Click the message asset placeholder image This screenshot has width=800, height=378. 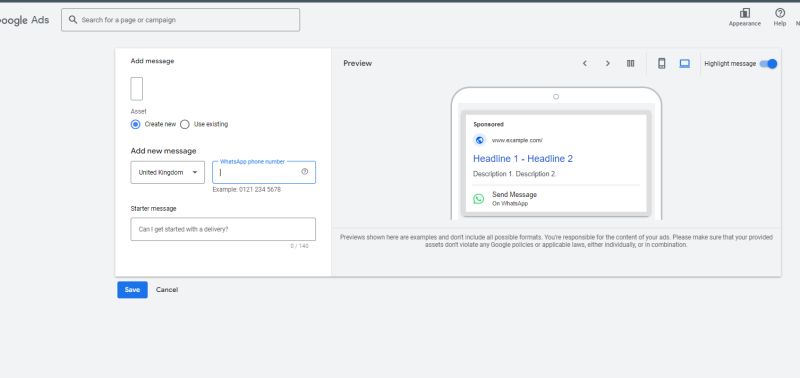tap(137, 89)
